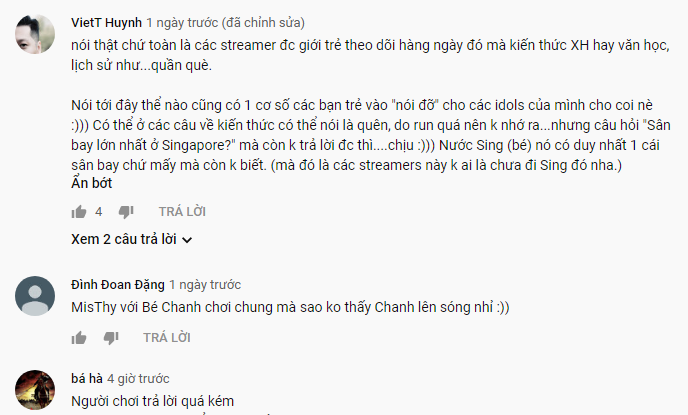Collapse comment with 'Ẩn bớt'
The image size is (688, 415).
[x=91, y=183]
